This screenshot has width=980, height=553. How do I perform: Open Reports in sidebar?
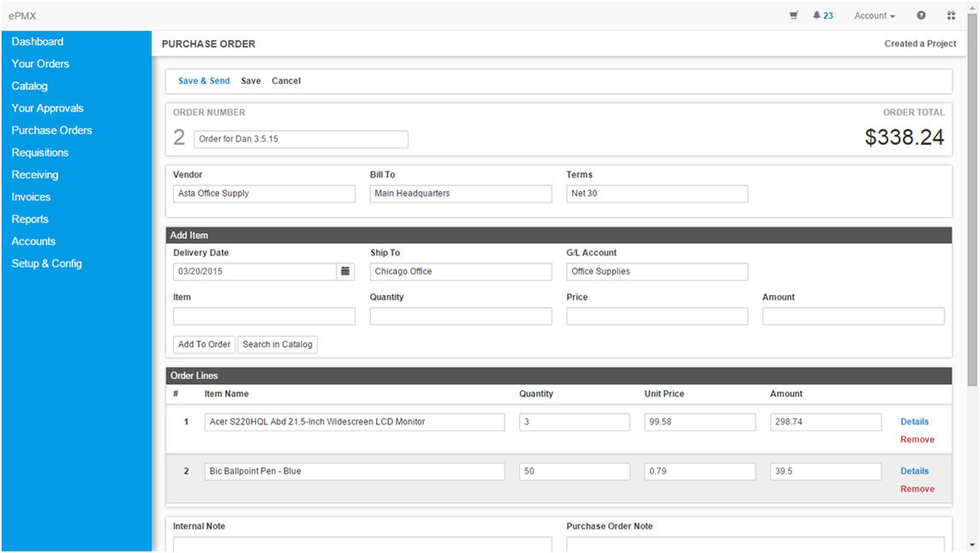tap(30, 219)
